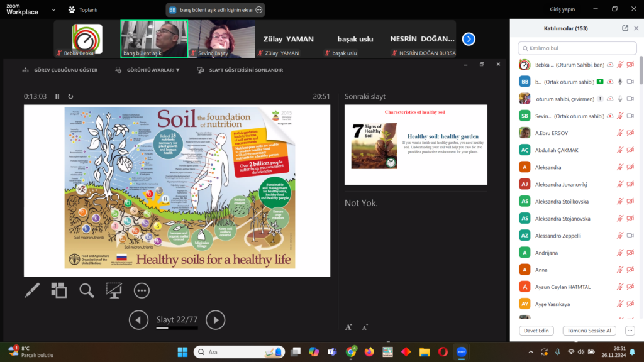This screenshot has height=362, width=644.
Task: Select the pen and laser pointer tool
Action: pos(32,290)
